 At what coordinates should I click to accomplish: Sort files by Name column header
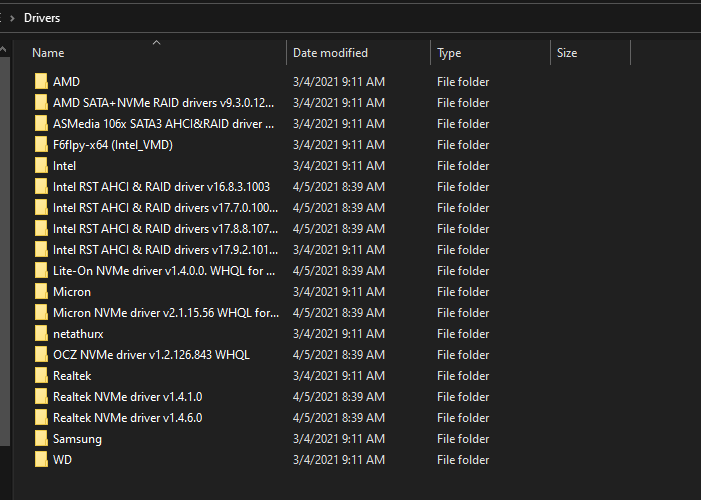pos(48,53)
